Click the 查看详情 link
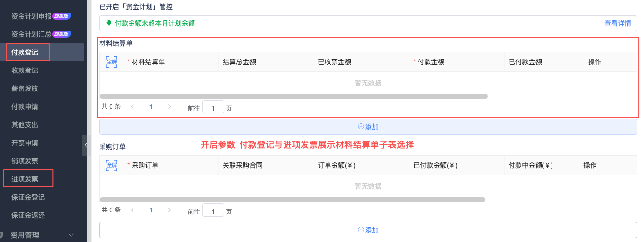The height and width of the screenshot is (242, 644). click(x=617, y=23)
